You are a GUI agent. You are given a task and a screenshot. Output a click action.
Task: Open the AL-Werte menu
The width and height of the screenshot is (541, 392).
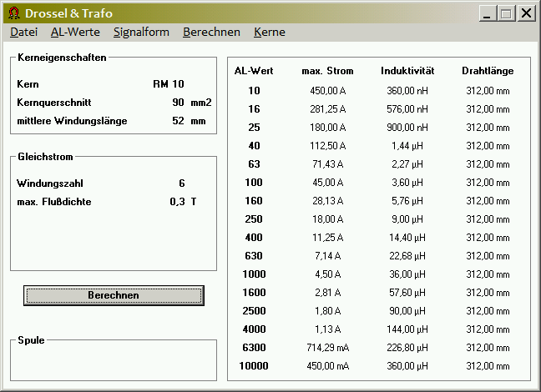[75, 32]
